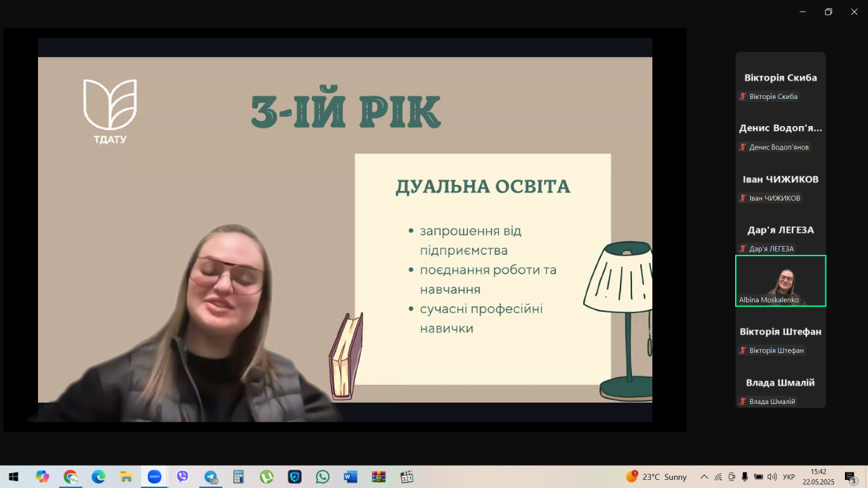Click the ТДАТУ logo on the slide

(110, 112)
